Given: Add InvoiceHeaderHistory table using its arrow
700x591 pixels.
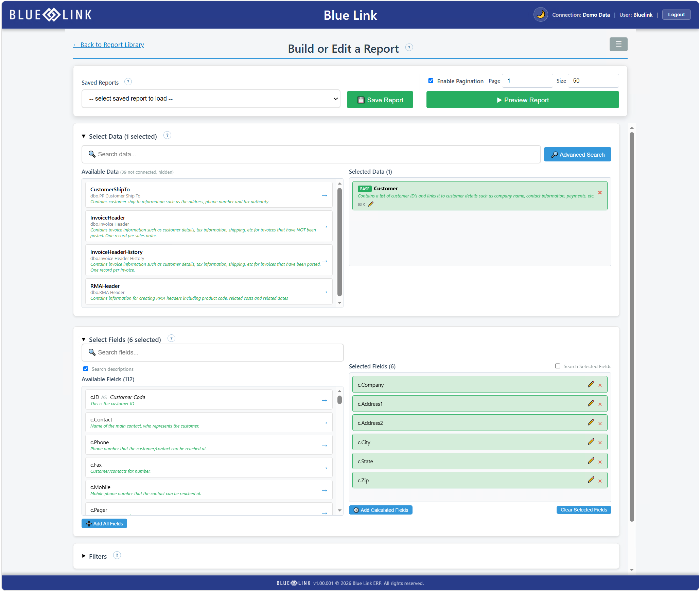Looking at the screenshot, I should [324, 261].
